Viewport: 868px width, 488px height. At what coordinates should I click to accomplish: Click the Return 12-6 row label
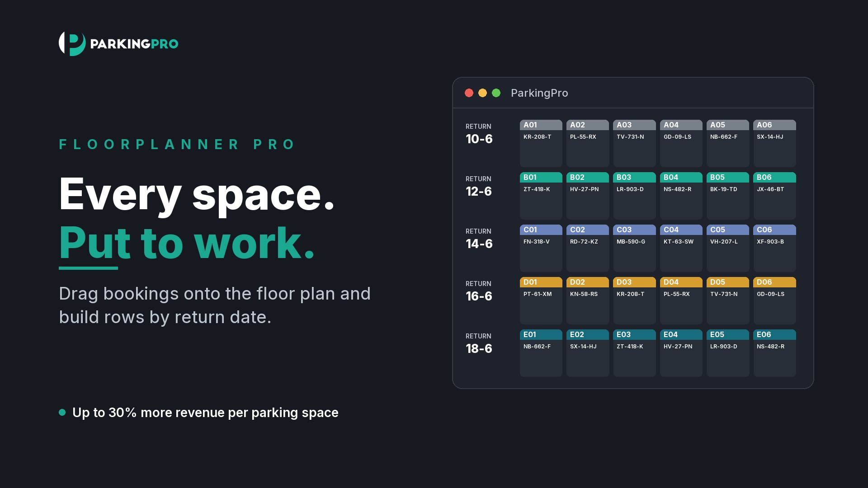tap(479, 187)
